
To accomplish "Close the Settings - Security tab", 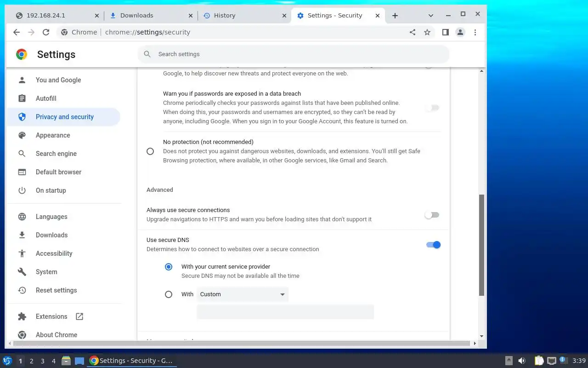I will click(x=378, y=16).
